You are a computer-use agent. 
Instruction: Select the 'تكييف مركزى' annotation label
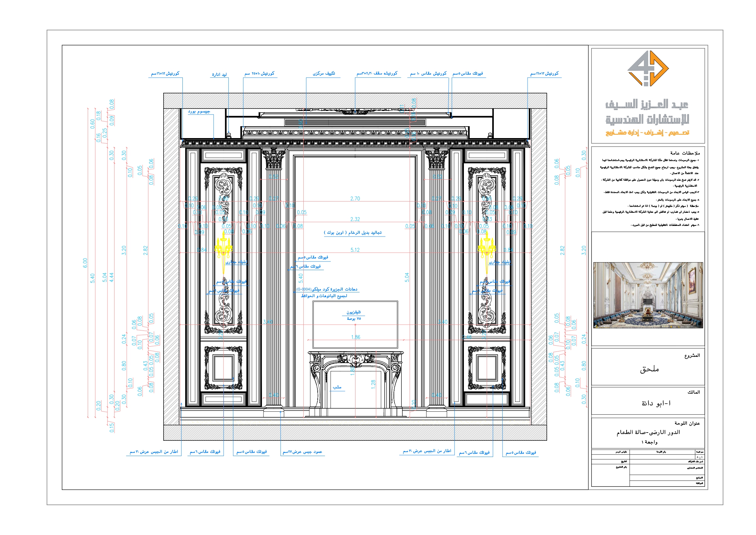[x=324, y=73]
